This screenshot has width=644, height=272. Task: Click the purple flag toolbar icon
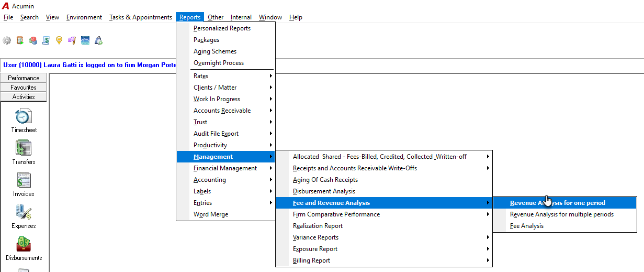click(72, 40)
